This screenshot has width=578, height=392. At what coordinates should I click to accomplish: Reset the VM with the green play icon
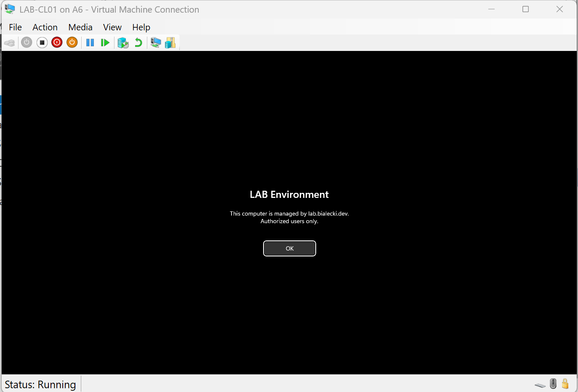pyautogui.click(x=105, y=43)
